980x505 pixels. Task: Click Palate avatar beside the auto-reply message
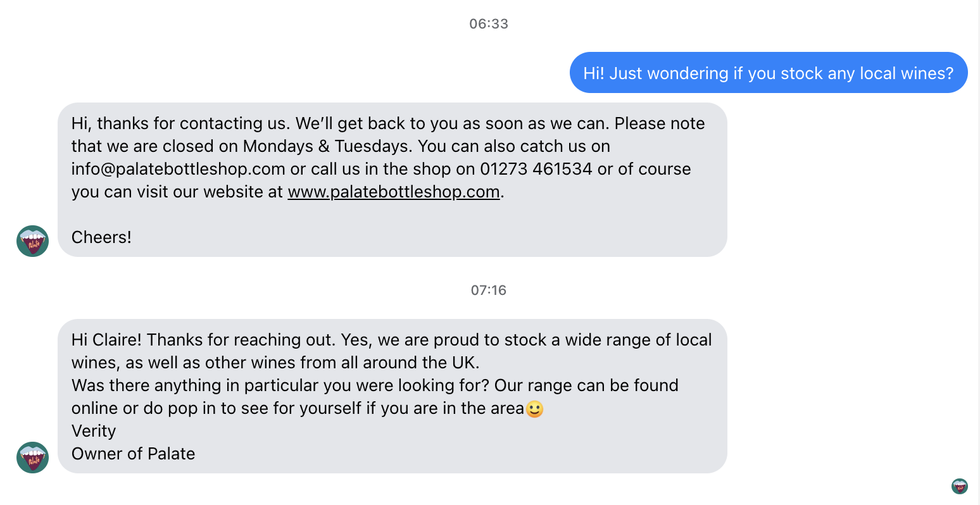[x=32, y=241]
